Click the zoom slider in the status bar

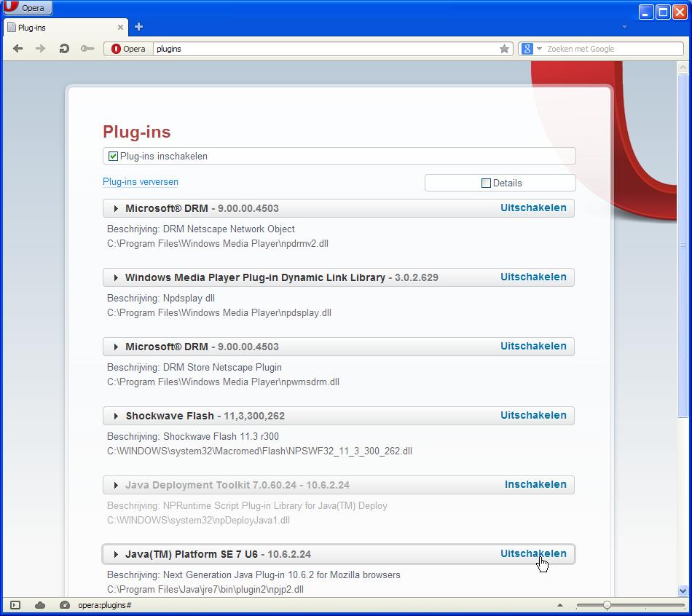(x=607, y=605)
